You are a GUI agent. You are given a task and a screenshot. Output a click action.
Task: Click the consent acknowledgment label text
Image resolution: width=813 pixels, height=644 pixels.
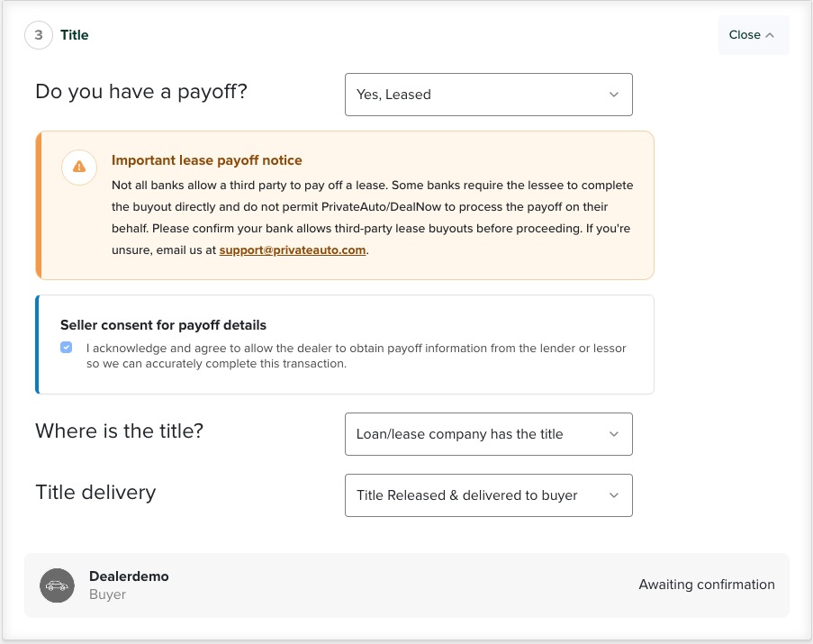point(356,356)
